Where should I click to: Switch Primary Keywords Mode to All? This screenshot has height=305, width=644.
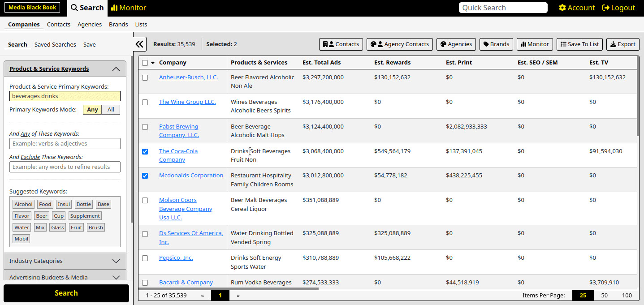pos(111,110)
